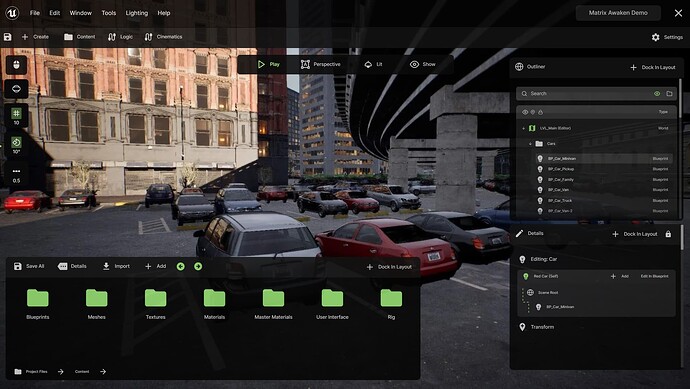Open the Lit view mode dropdown
This screenshot has height=389, width=690.
click(x=373, y=64)
